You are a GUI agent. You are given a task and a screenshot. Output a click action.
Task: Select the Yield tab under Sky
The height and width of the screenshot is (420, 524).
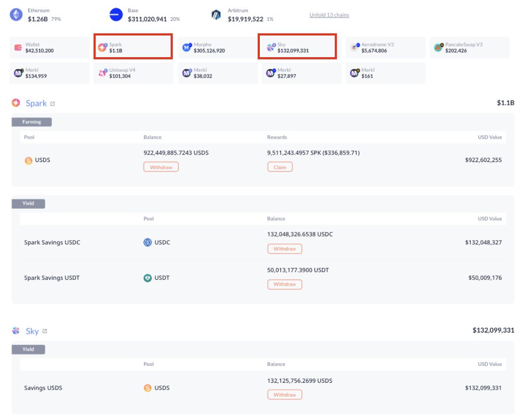[x=28, y=349]
